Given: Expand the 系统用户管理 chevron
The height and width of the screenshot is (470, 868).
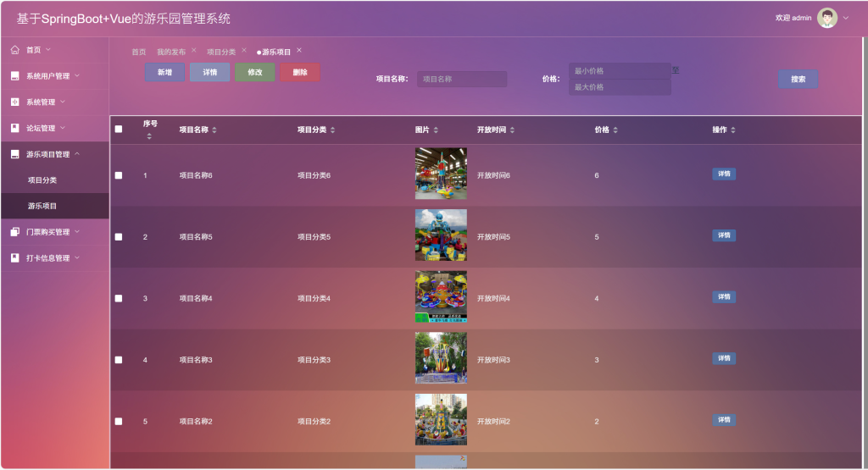Looking at the screenshot, I should (77, 75).
